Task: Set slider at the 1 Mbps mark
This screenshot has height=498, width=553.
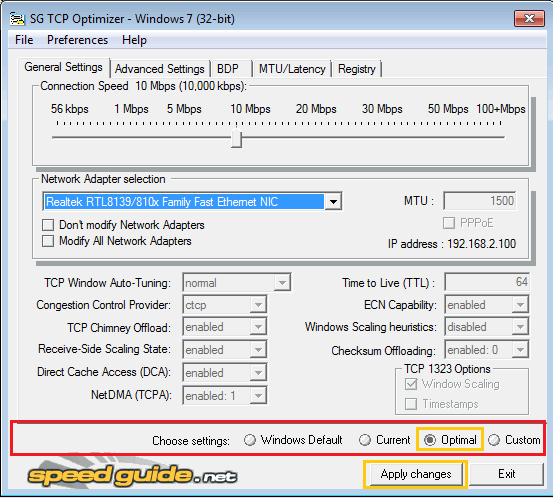Action: (x=131, y=138)
